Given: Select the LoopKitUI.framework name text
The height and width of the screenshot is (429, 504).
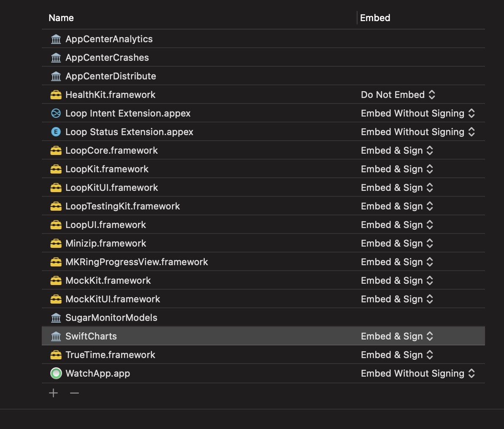Looking at the screenshot, I should click(x=112, y=188).
